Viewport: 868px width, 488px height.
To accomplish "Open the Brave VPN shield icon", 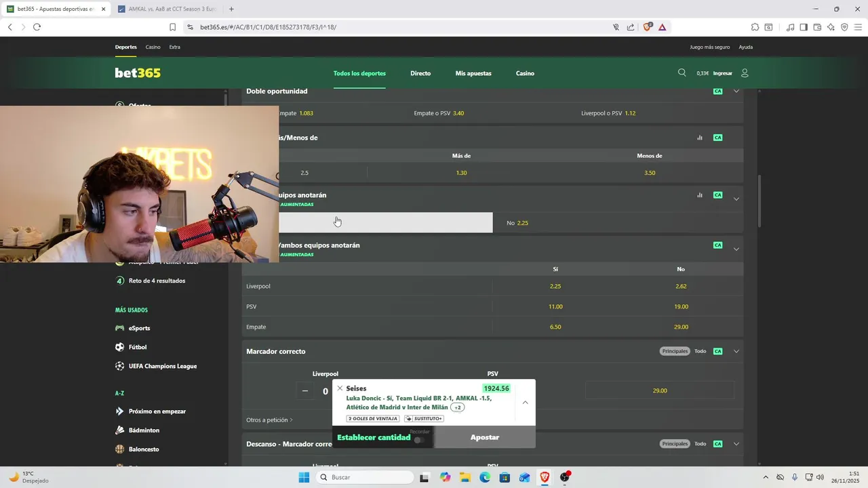I will (x=844, y=27).
